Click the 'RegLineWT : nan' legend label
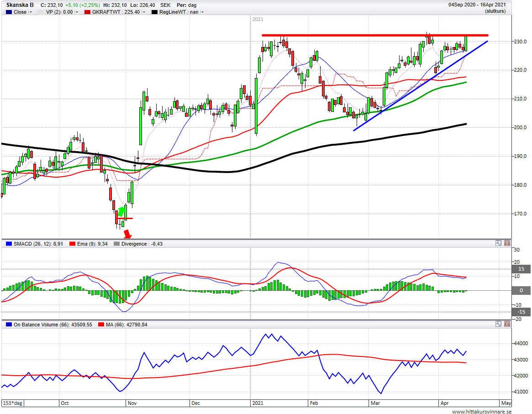Image resolution: width=532 pixels, height=414 pixels. (x=179, y=12)
